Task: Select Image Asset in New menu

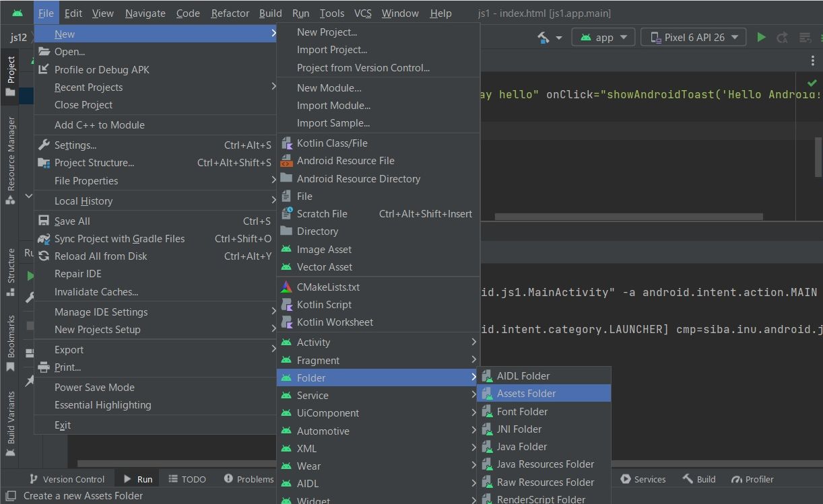Action: click(x=378, y=249)
